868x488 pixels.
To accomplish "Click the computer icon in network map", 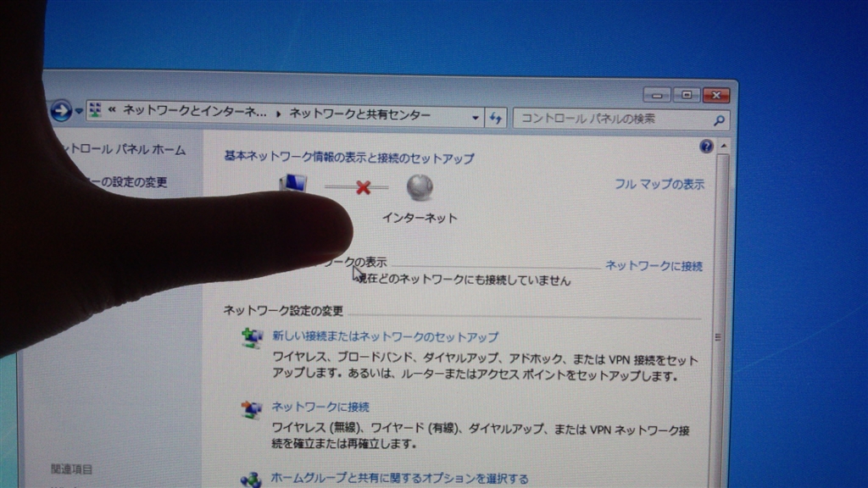I will 293,183.
